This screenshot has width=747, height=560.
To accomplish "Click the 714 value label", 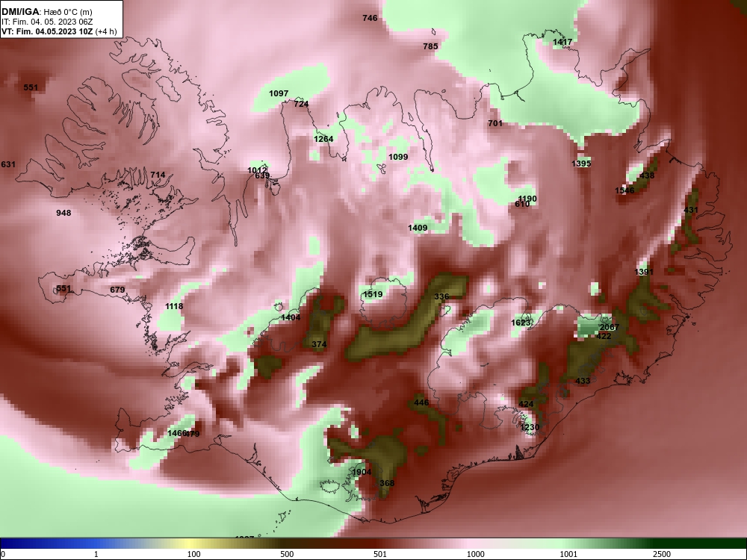I will tap(158, 175).
